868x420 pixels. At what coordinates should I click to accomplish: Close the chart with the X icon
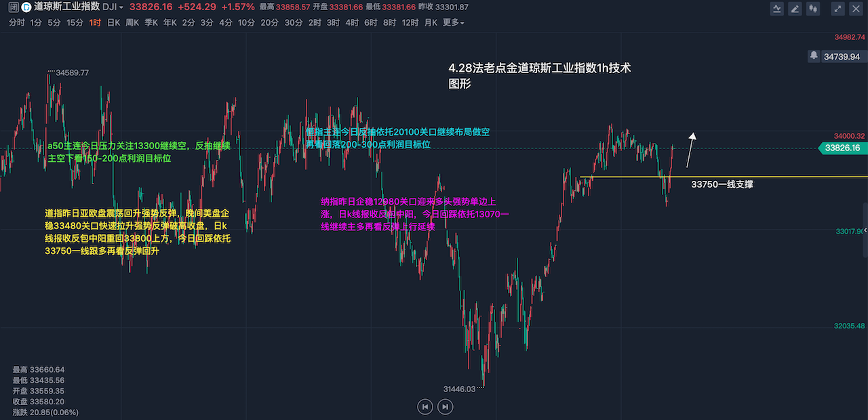click(x=856, y=9)
